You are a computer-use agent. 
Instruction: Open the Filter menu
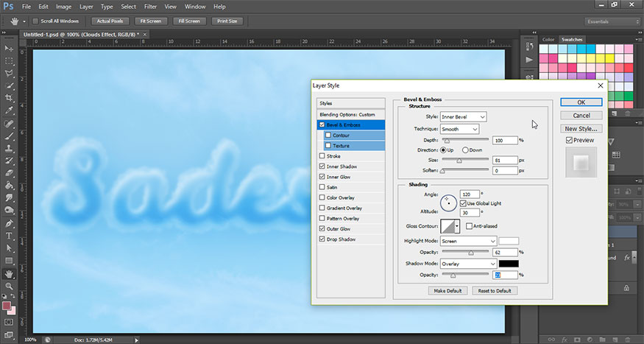pos(149,7)
